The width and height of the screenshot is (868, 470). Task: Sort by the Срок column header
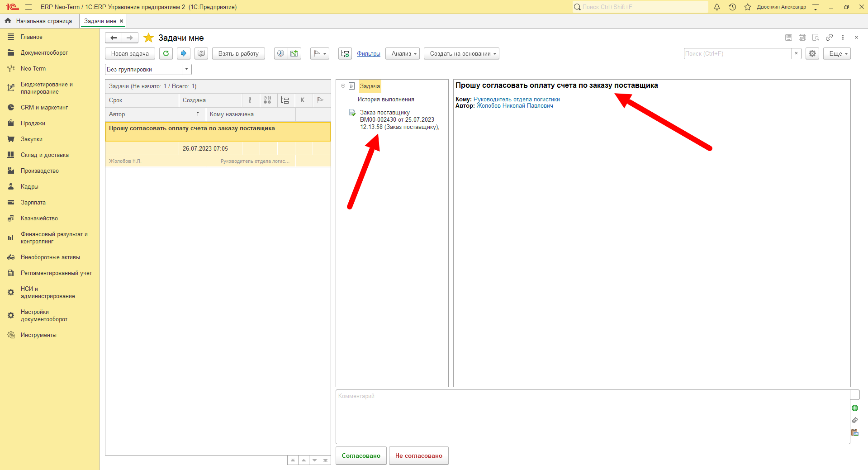tap(142, 100)
